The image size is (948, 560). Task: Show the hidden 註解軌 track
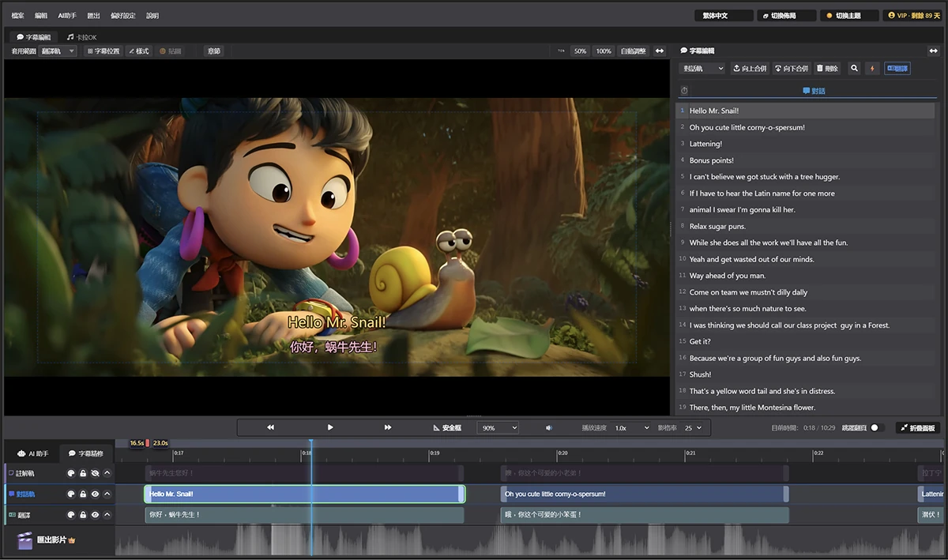click(x=95, y=473)
